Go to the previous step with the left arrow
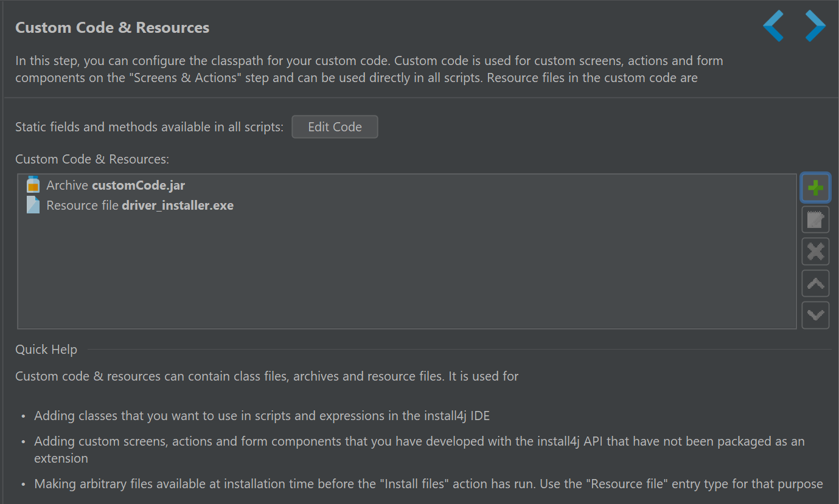Viewport: 839px width, 504px height. pos(773,26)
